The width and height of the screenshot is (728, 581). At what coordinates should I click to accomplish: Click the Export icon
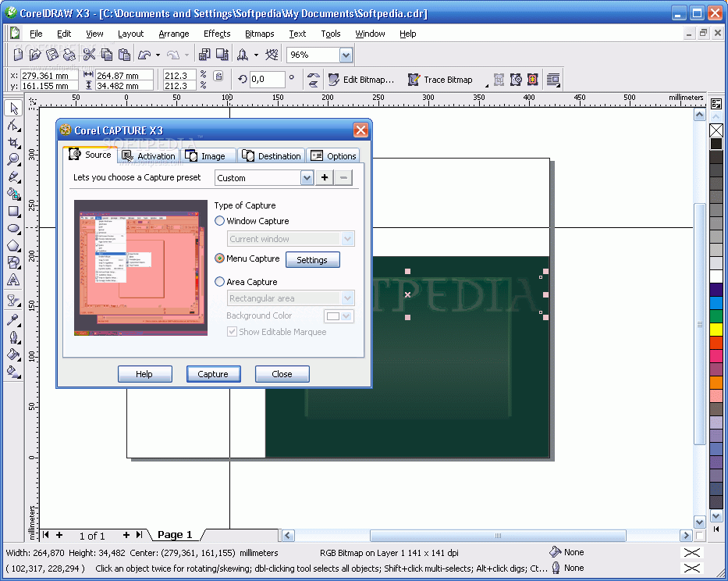coord(222,55)
